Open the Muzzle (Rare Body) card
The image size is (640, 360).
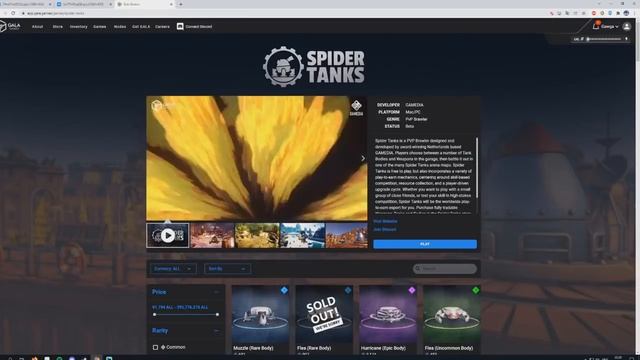pyautogui.click(x=260, y=320)
